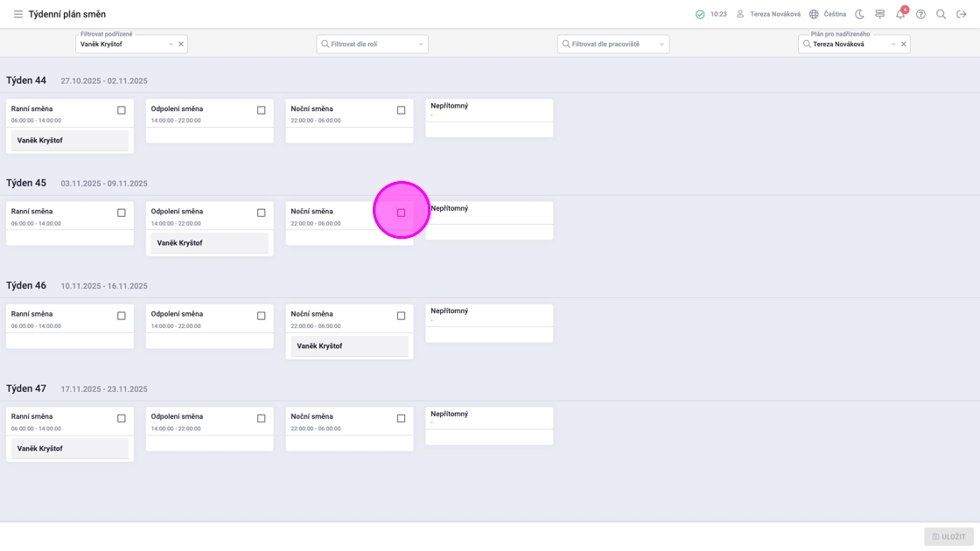Image resolution: width=980 pixels, height=551 pixels.
Task: Open the Čeština language menu
Action: (x=827, y=14)
